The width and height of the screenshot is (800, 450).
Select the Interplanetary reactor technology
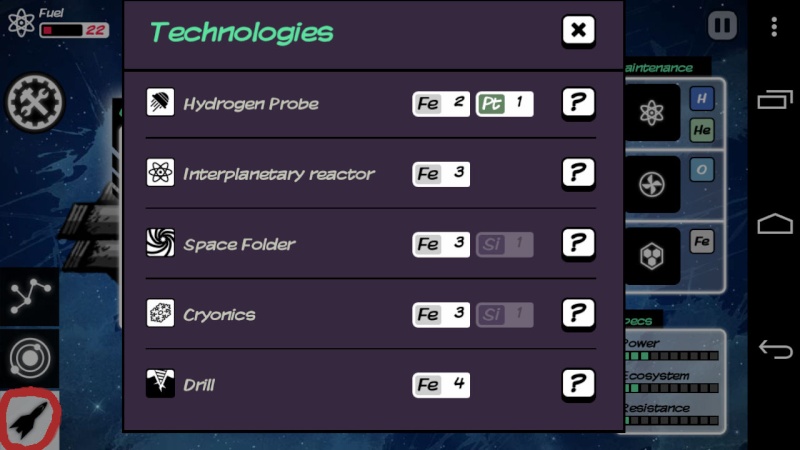coord(279,174)
